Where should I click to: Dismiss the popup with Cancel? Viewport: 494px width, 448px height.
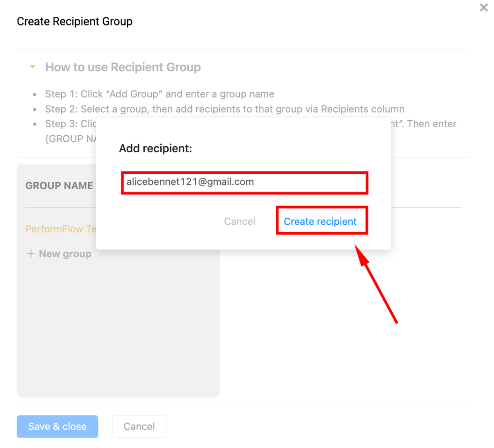point(239,221)
